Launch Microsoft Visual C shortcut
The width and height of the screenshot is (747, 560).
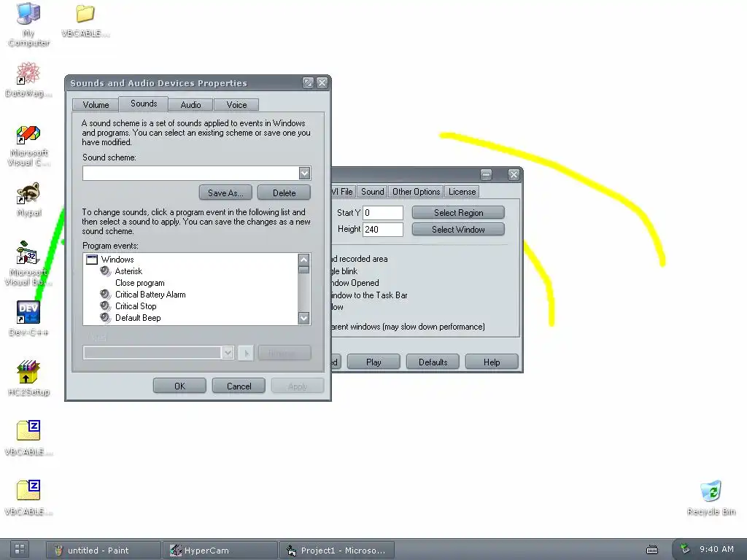28,145
